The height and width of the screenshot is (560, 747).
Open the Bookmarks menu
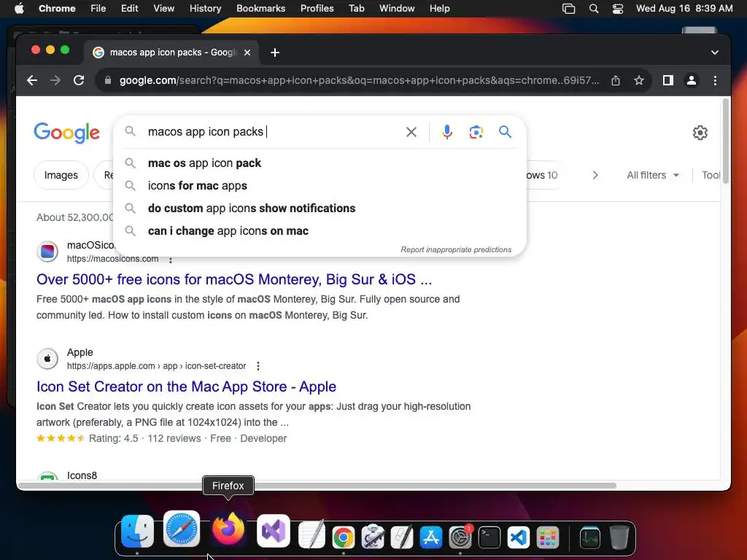click(260, 9)
